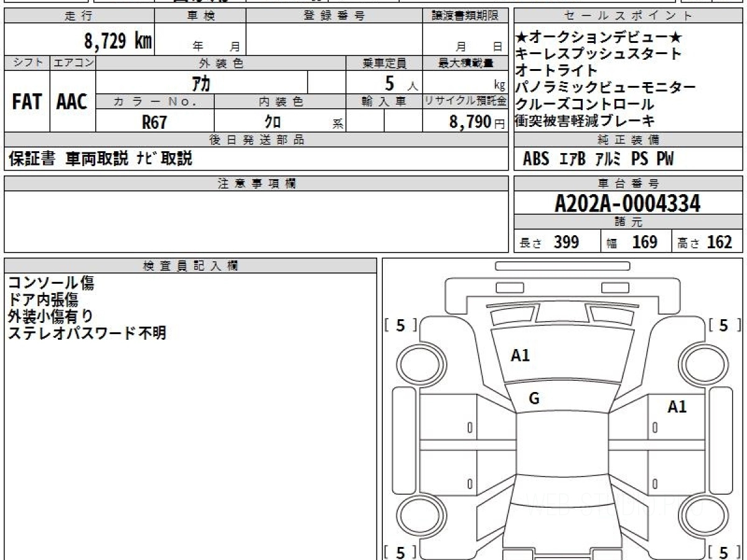
Task: Click the カラーNo. header
Action: [155, 101]
